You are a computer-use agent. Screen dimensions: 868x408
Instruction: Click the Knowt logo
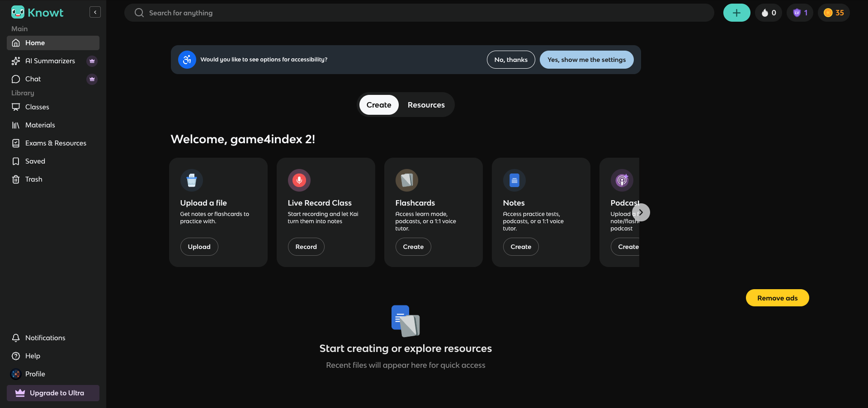pos(37,12)
